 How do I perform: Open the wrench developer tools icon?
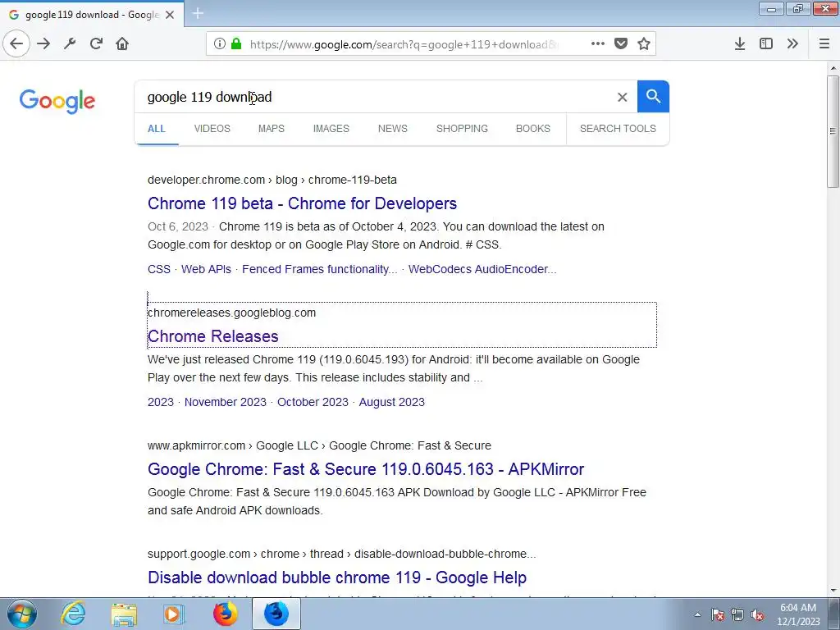70,43
